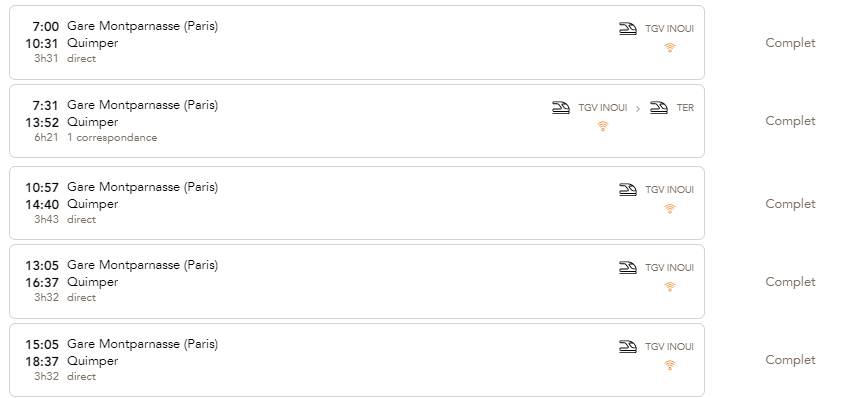Click the TGV INOUI train icon on 7:31 journey

tap(561, 108)
